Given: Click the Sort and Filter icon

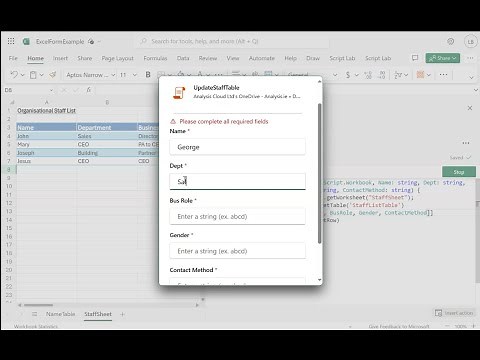Looking at the screenshot, I should [x=398, y=75].
